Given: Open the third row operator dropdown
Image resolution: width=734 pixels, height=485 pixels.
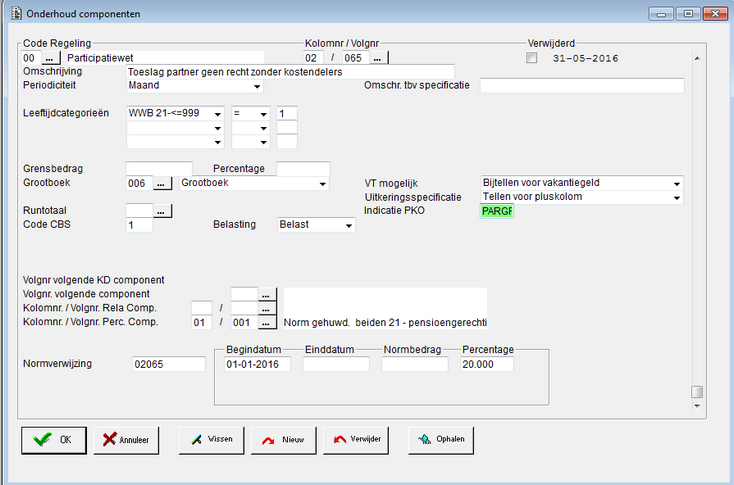Looking at the screenshot, I should click(264, 142).
